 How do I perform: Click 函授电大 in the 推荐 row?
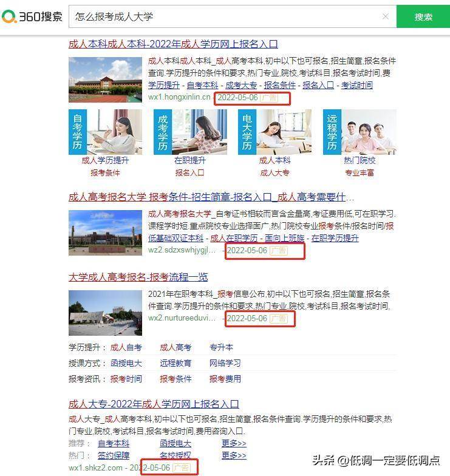(176, 443)
